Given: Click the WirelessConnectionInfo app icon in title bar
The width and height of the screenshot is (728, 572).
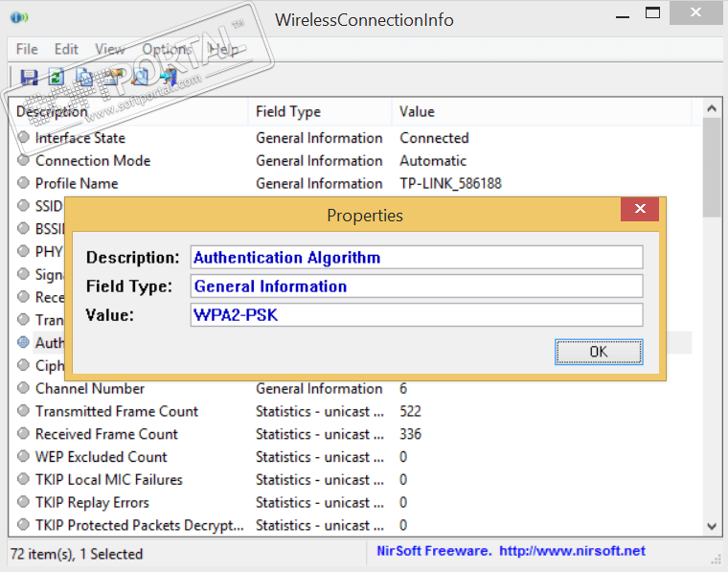Looking at the screenshot, I should click(19, 17).
